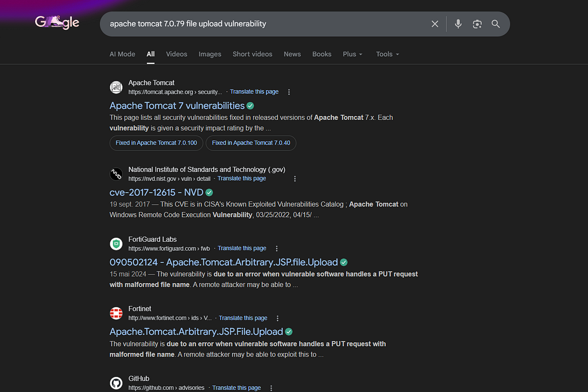Switch to the AI Mode tab
588x392 pixels.
click(x=122, y=54)
